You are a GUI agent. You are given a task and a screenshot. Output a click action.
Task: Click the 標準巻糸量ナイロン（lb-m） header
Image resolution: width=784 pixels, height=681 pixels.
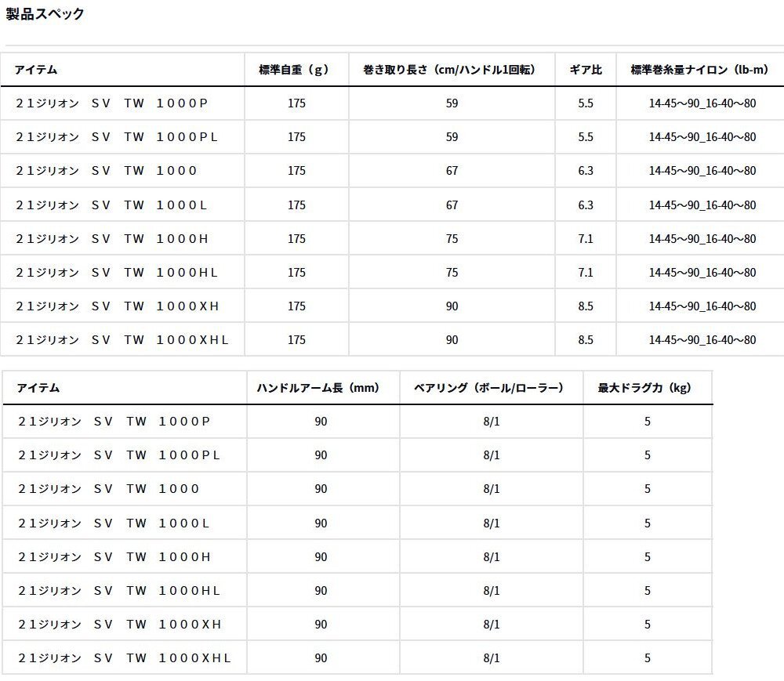click(x=701, y=69)
